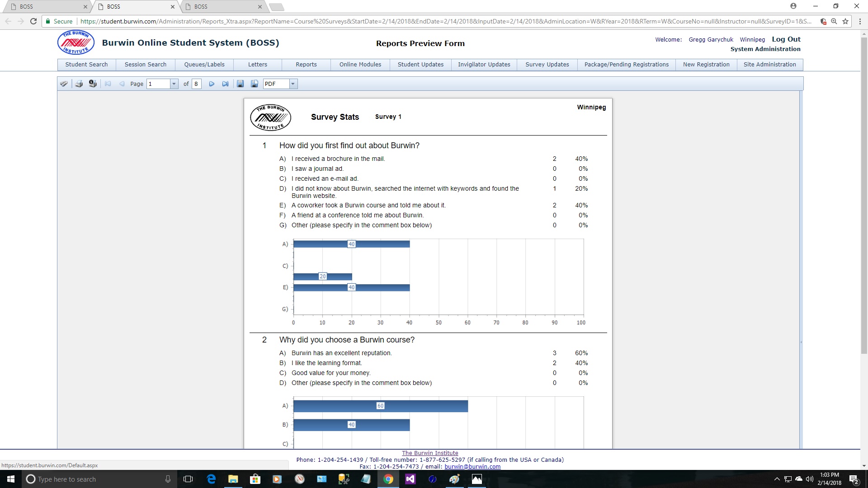Click the Burwin Institute logo in header
The width and height of the screenshot is (868, 488).
point(76,43)
